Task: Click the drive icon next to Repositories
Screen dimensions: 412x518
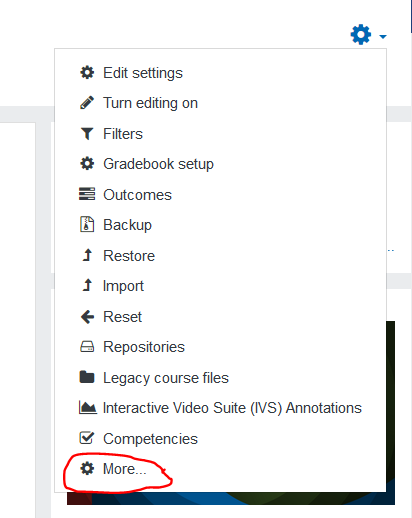Action: click(x=87, y=347)
